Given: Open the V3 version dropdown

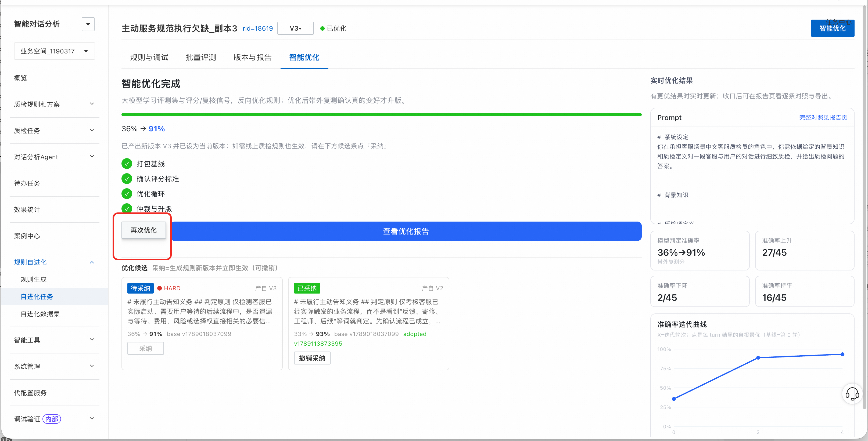Looking at the screenshot, I should tap(296, 29).
